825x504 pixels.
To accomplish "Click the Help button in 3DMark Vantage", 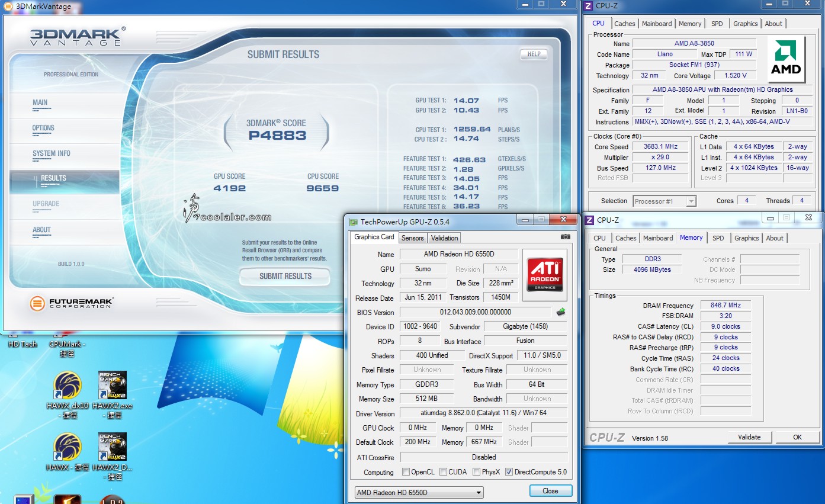I will click(534, 54).
